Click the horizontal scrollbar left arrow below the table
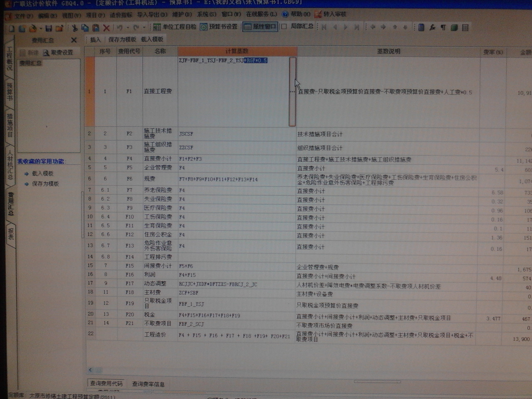Image resolution: width=532 pixels, height=399 pixels. 90,370
